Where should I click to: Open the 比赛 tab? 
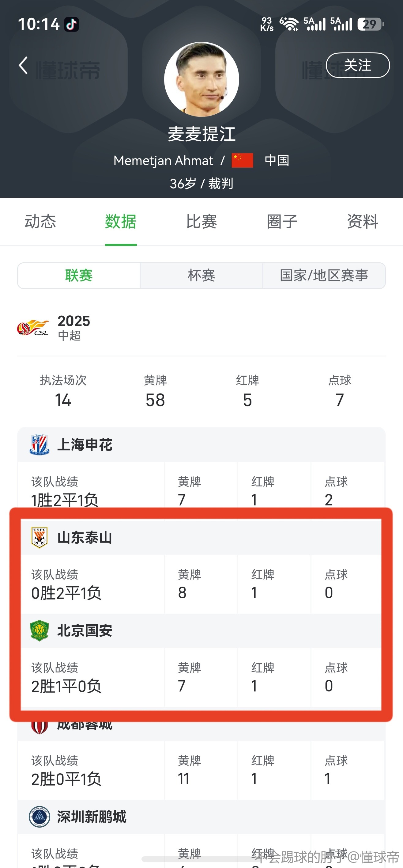tap(201, 222)
